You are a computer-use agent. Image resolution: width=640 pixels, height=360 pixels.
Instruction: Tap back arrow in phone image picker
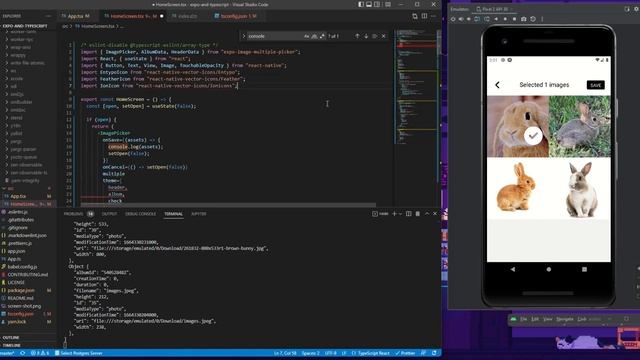click(x=497, y=85)
